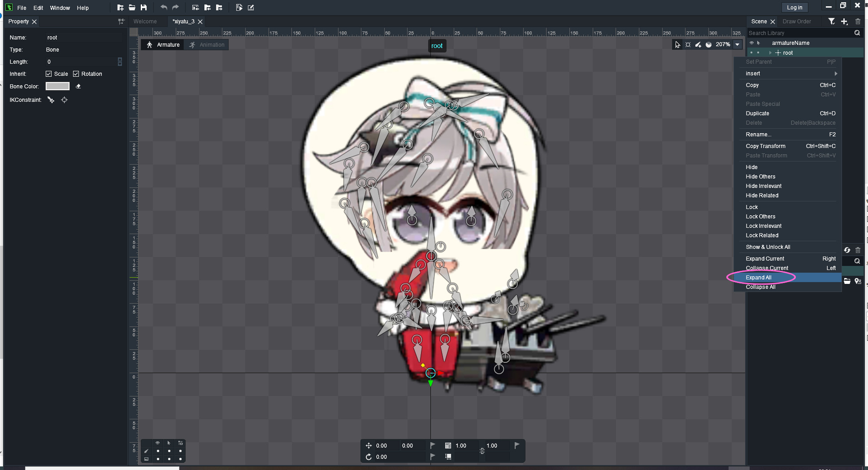The width and height of the screenshot is (868, 470).
Task: Switch to the Draw Order tab
Action: 797,22
